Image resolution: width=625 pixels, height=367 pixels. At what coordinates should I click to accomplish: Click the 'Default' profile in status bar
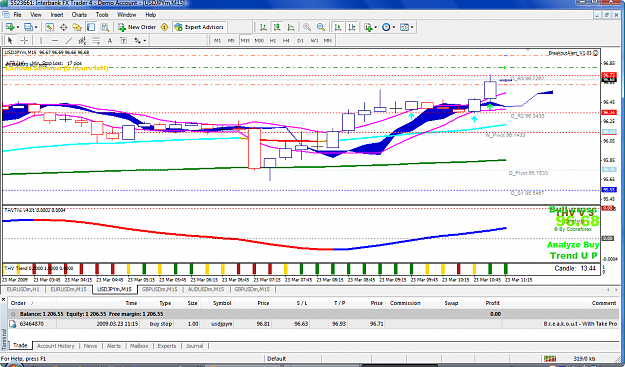tap(277, 359)
